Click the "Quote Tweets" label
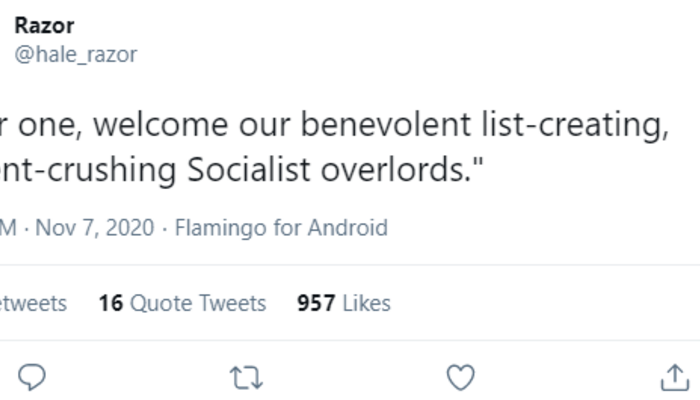 pos(197,303)
